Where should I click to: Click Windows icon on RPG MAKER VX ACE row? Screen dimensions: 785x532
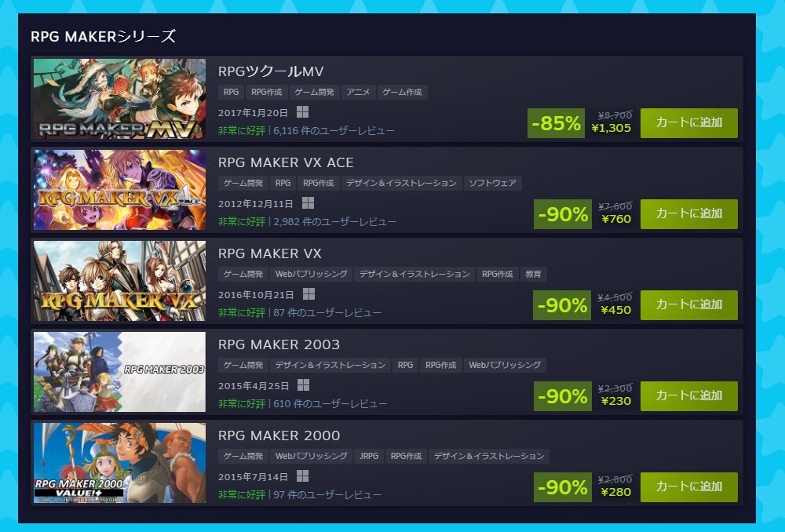click(308, 202)
